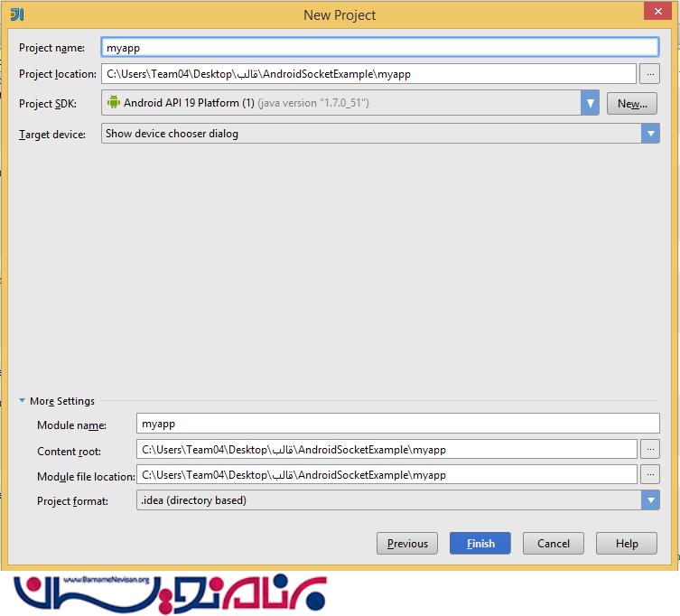Click the Project name text field
The image size is (680, 616).
(379, 48)
